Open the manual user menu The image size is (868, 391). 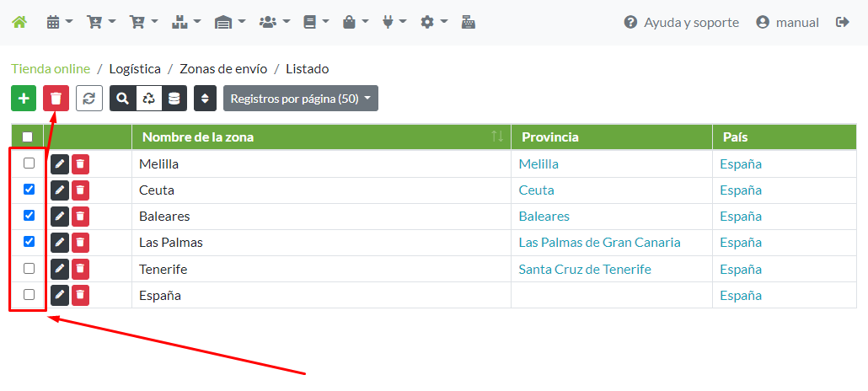(x=787, y=23)
